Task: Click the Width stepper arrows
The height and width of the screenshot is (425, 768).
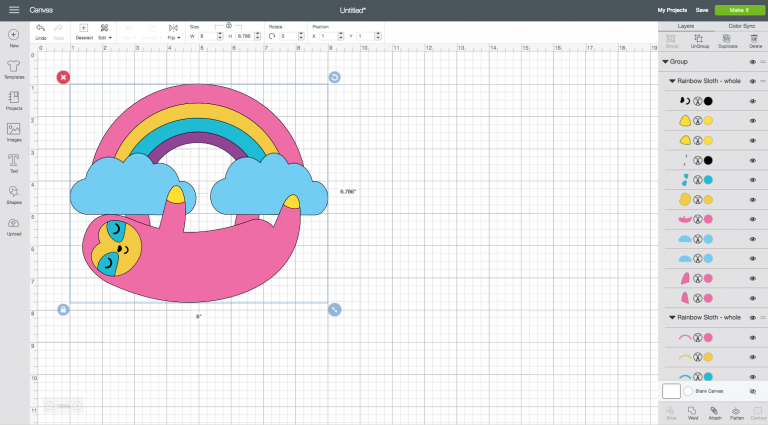Action: (x=220, y=36)
